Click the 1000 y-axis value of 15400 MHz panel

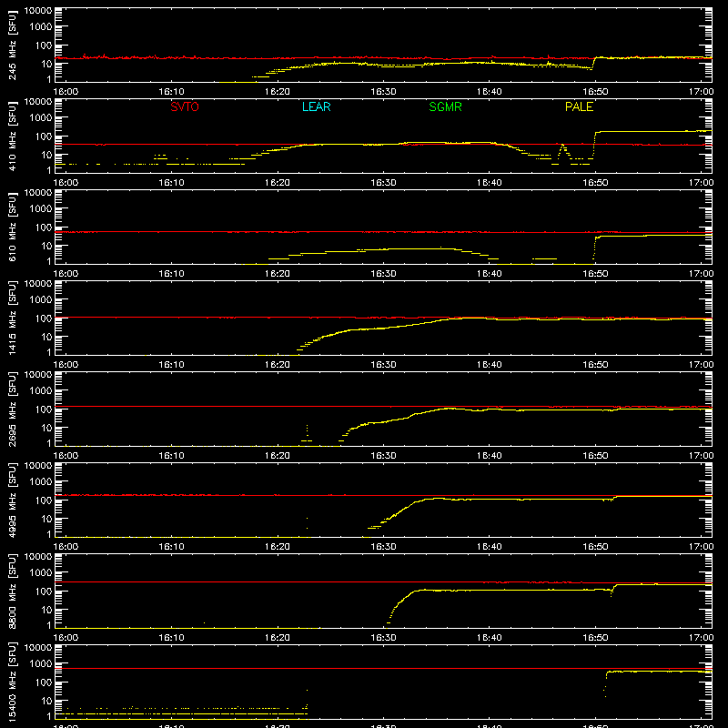(x=41, y=664)
